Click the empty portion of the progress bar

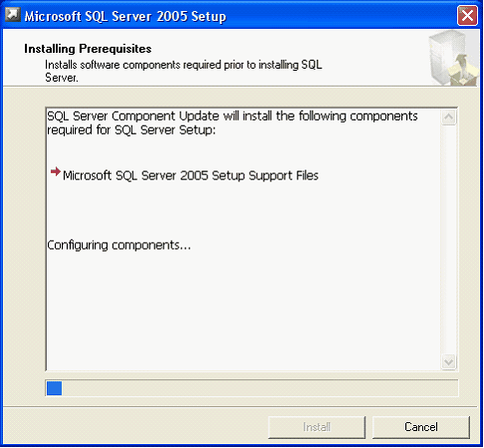[x=259, y=388]
